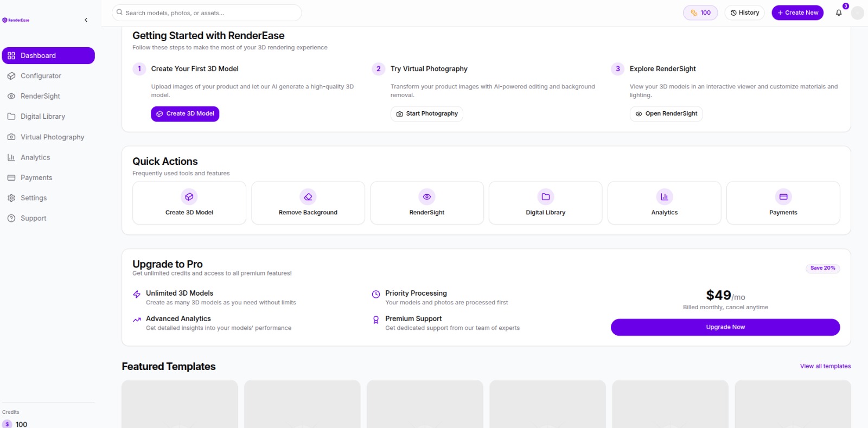The height and width of the screenshot is (428, 868).
Task: Click the RenderSight quick action card
Action: click(x=427, y=203)
